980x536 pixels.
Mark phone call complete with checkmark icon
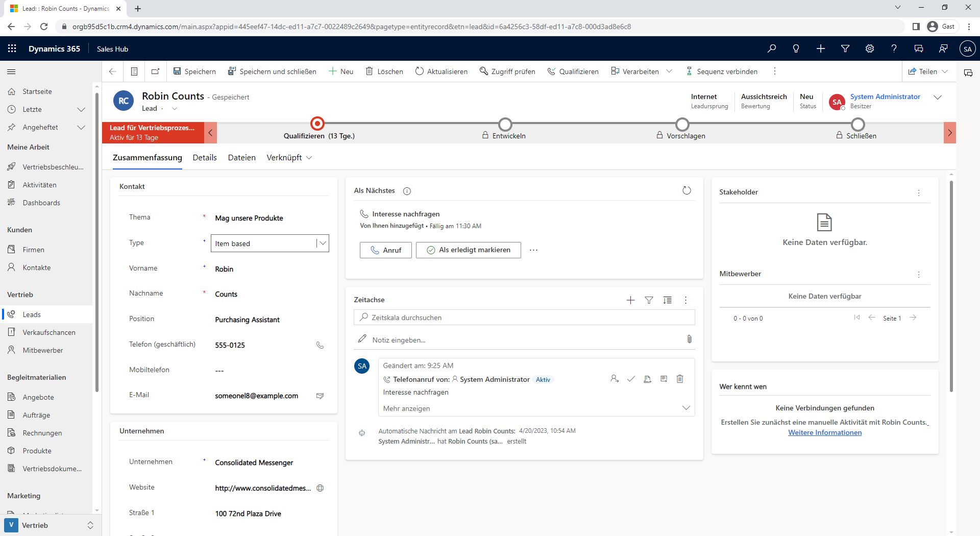(x=631, y=379)
